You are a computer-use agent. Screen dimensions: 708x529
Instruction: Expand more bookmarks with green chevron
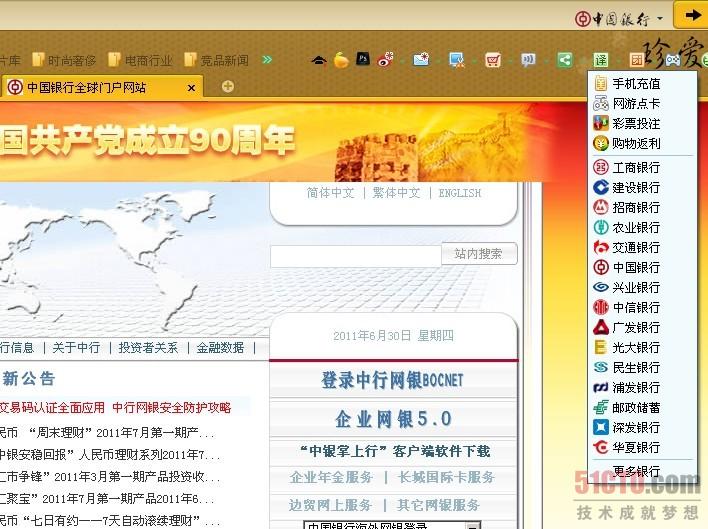coord(267,60)
